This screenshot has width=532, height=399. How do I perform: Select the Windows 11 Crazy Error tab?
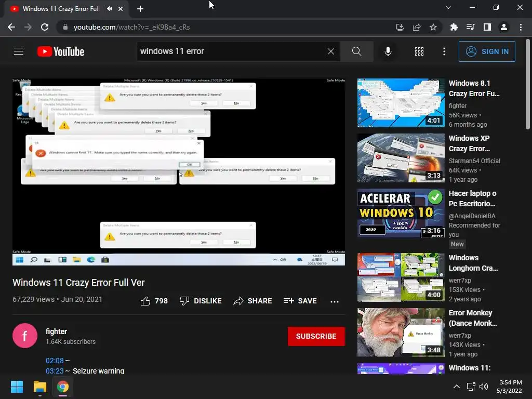point(61,9)
